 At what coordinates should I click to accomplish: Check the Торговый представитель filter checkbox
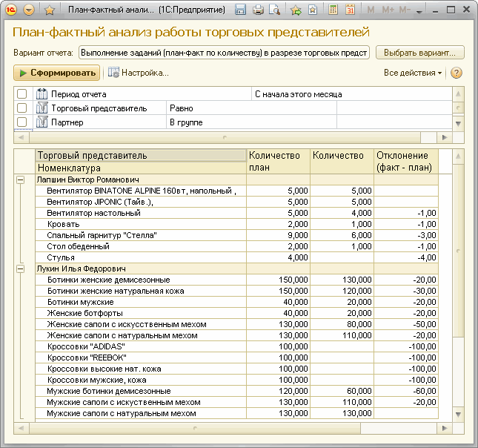(x=22, y=108)
